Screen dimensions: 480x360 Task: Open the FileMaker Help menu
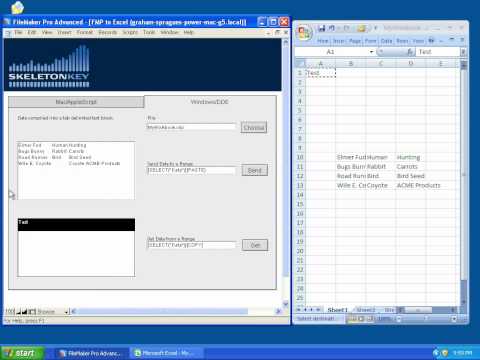pos(188,32)
